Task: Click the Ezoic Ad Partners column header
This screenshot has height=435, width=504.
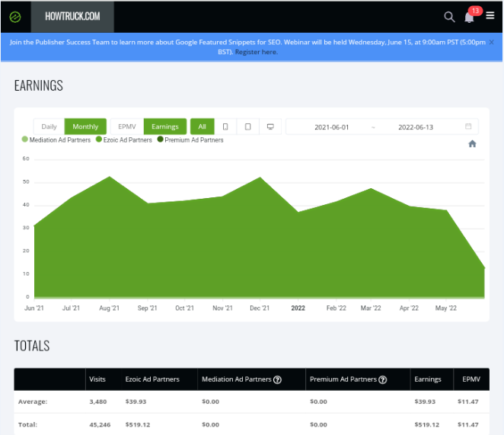Action: [x=152, y=379]
